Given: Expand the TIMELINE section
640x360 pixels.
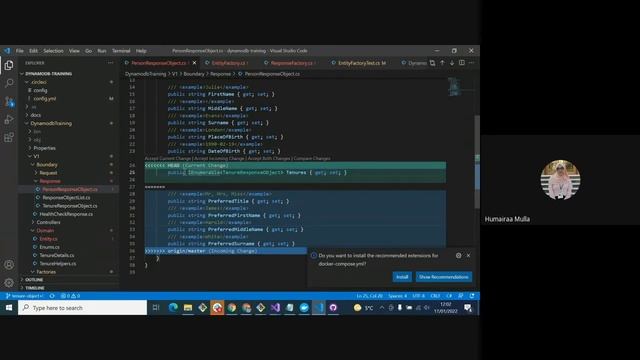Looking at the screenshot, I should coord(35,288).
